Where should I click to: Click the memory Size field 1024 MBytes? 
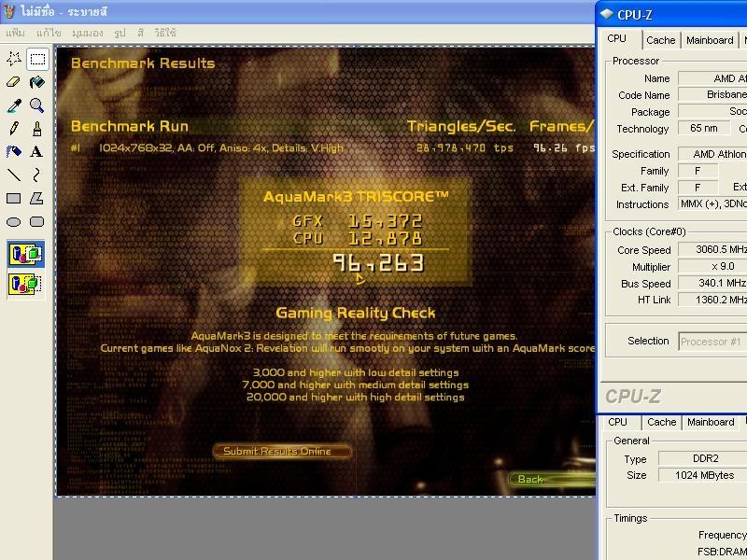pyautogui.click(x=703, y=475)
